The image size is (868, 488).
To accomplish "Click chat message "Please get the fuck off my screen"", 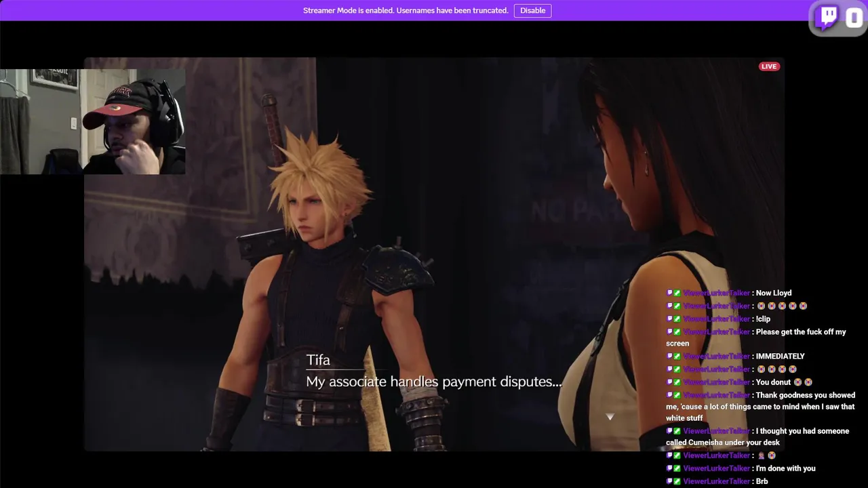I will point(756,338).
